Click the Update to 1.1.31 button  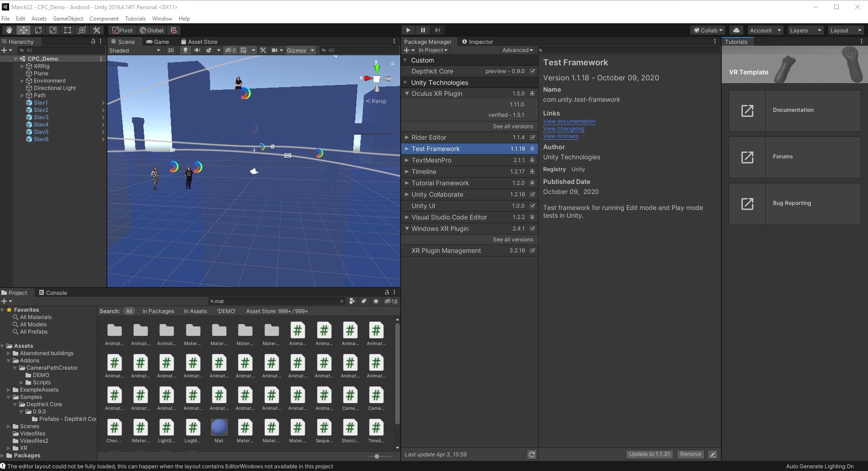[649, 454]
